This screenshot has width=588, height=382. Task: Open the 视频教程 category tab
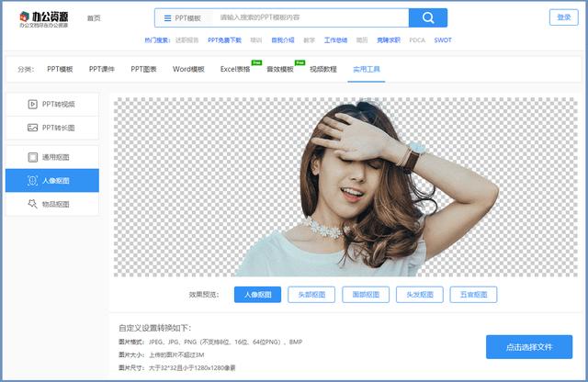[323, 69]
